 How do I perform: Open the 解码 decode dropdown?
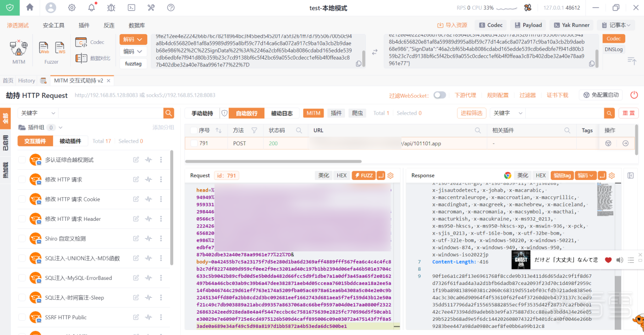tap(133, 39)
